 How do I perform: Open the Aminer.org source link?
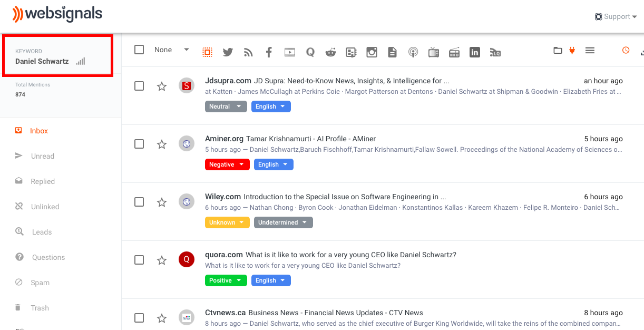click(x=224, y=139)
